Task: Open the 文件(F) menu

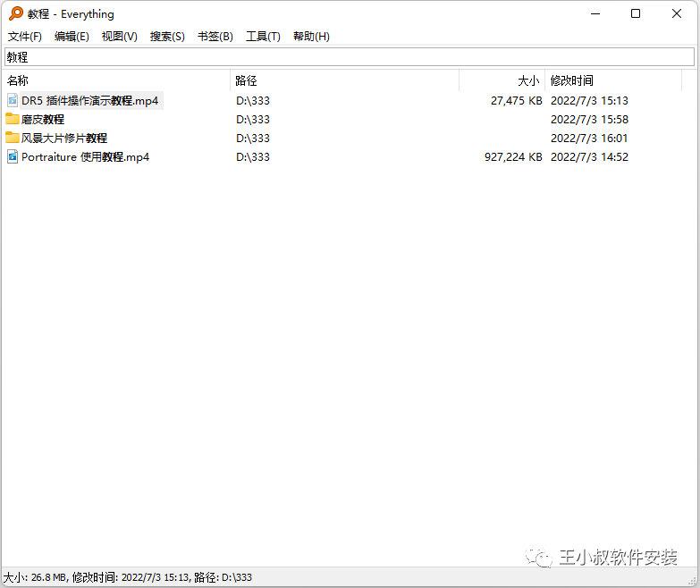Action: coord(25,37)
